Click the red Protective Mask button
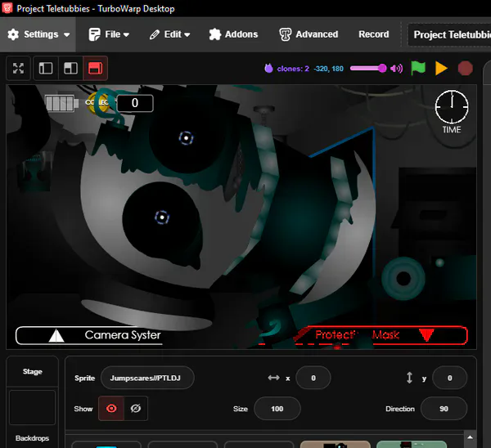 coord(382,335)
